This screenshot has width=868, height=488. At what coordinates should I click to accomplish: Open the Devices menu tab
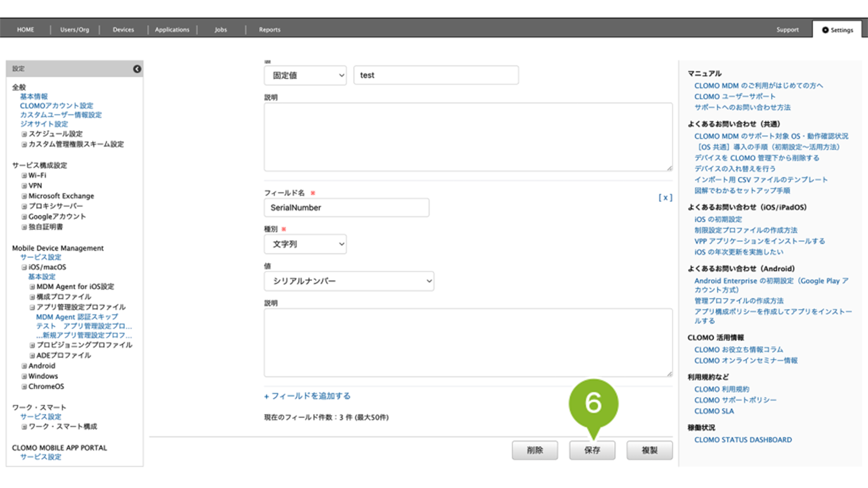pos(123,30)
